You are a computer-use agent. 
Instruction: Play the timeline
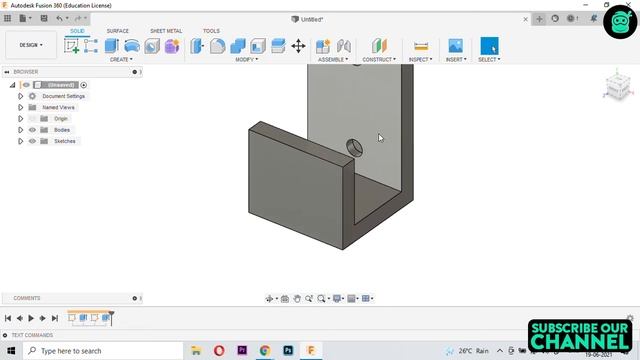[31, 318]
